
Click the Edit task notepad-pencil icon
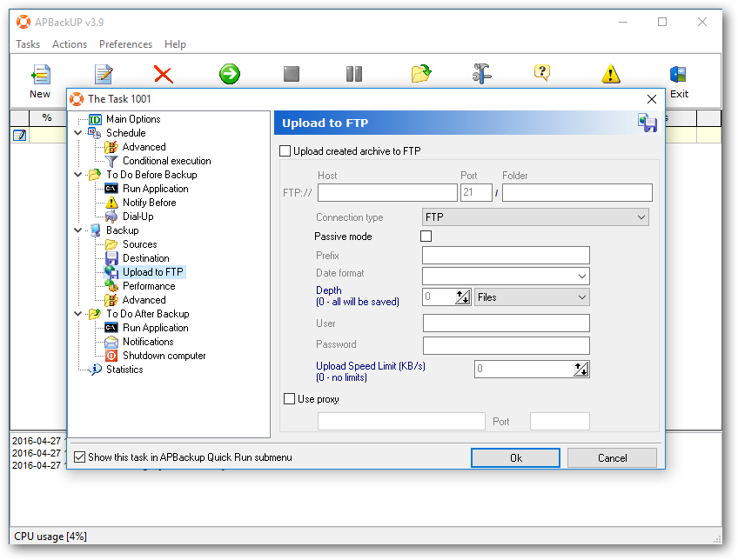103,74
